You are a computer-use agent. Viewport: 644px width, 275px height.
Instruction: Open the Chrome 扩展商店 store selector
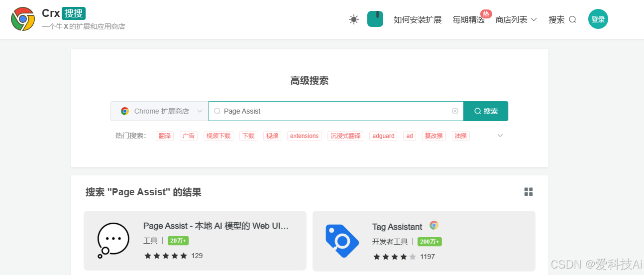point(160,111)
